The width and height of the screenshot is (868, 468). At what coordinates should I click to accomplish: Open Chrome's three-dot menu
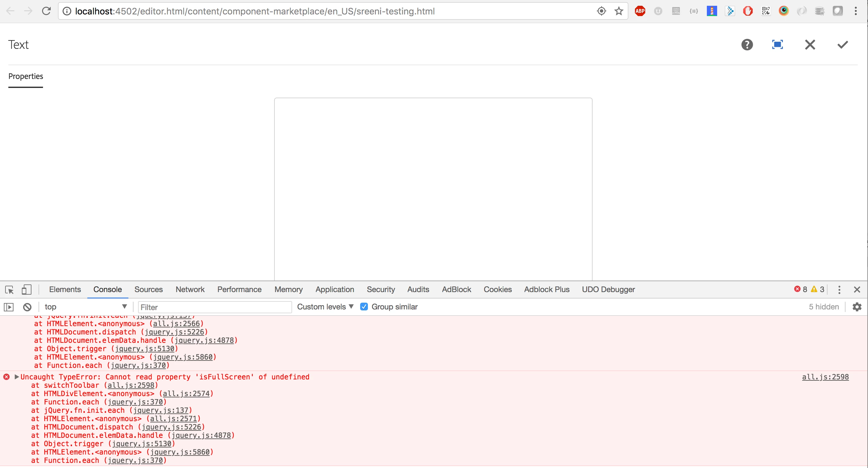click(855, 11)
